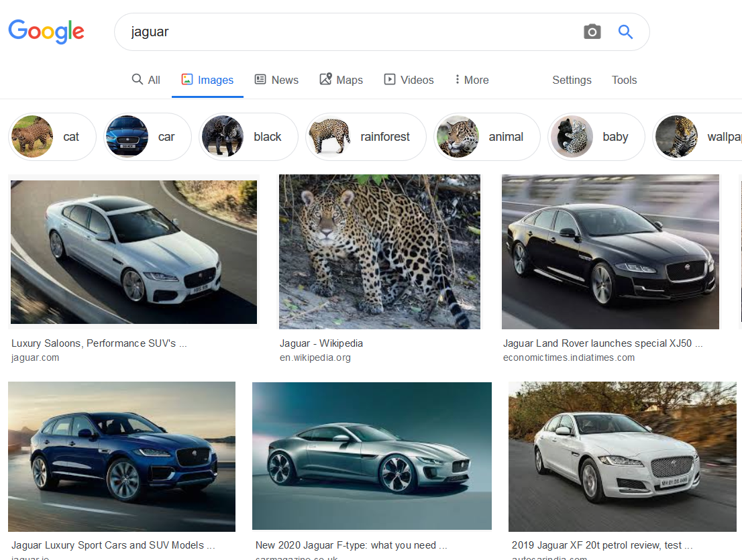Click the cat chip's jaguar cub thumbnail
Screen dimensions: 742x560
pyautogui.click(x=32, y=137)
